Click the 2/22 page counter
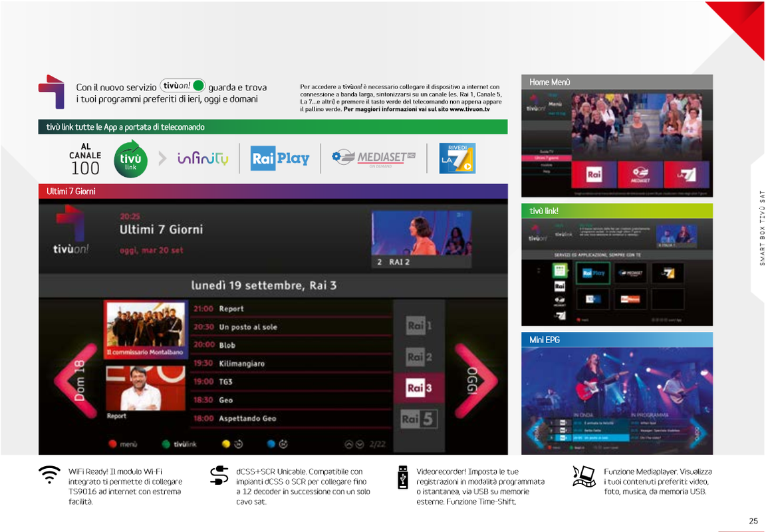This screenshot has height=532, width=774. (x=377, y=444)
